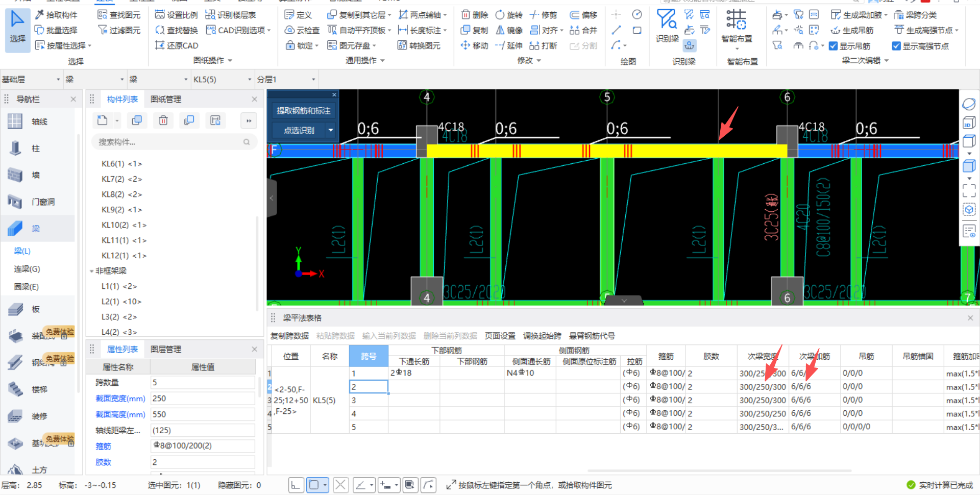This screenshot has height=495, width=980.
Task: Click the cross X snap icon in status bar
Action: click(x=341, y=485)
